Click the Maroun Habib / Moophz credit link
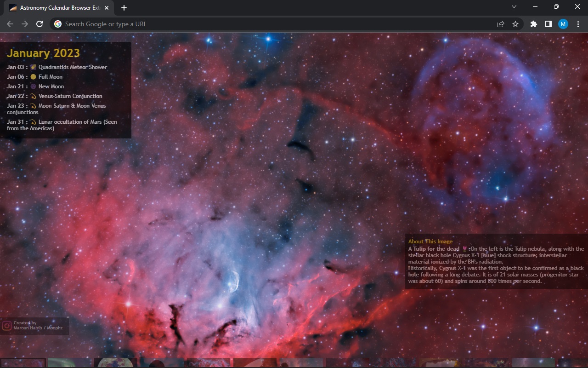The height and width of the screenshot is (368, 588). click(38, 328)
